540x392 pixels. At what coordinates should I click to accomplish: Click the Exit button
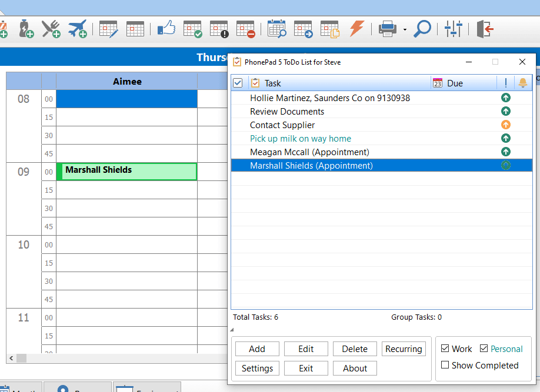(306, 368)
